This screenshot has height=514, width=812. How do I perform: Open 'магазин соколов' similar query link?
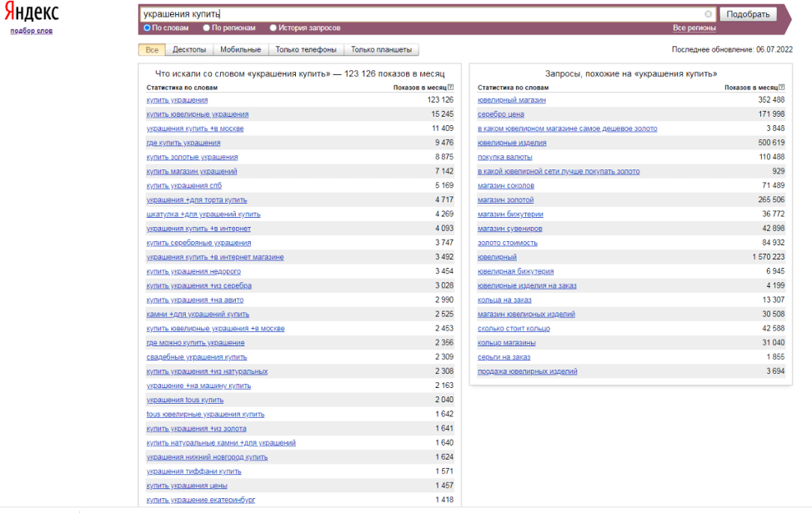coord(506,185)
